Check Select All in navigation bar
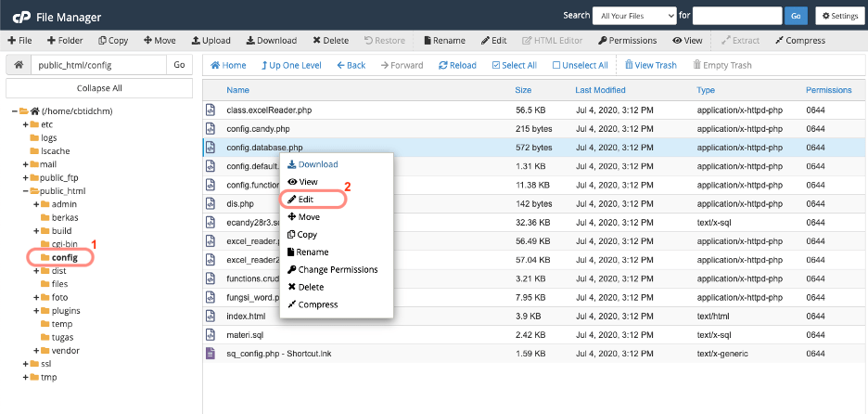Screen dimensions: 868x414 tap(515, 65)
